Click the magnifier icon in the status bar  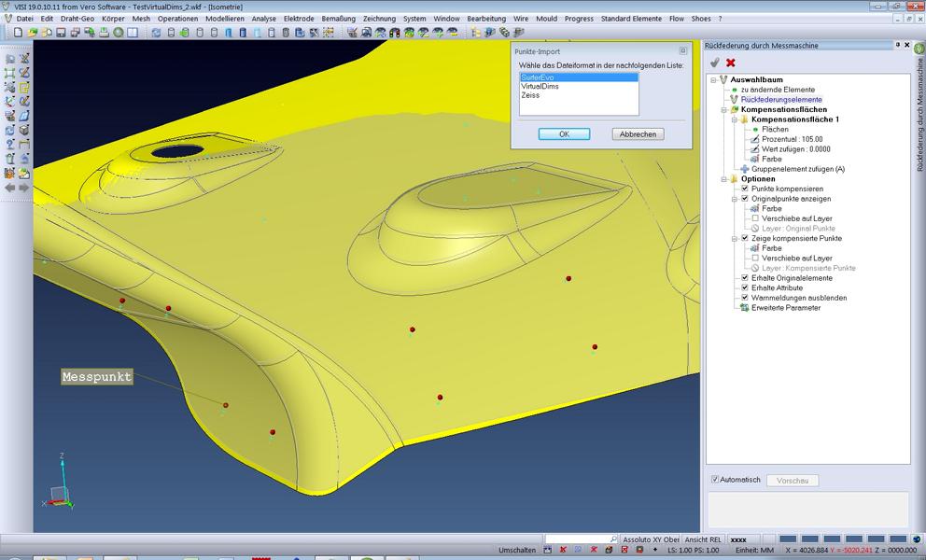613,539
